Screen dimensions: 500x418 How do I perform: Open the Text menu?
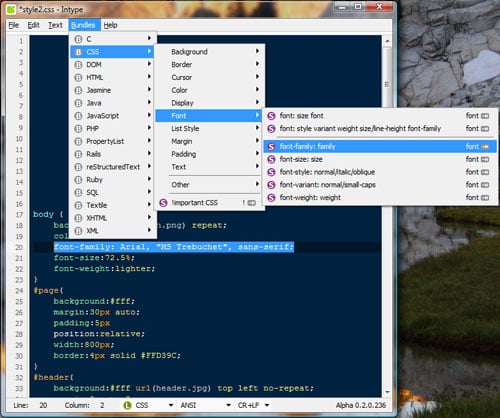click(55, 25)
